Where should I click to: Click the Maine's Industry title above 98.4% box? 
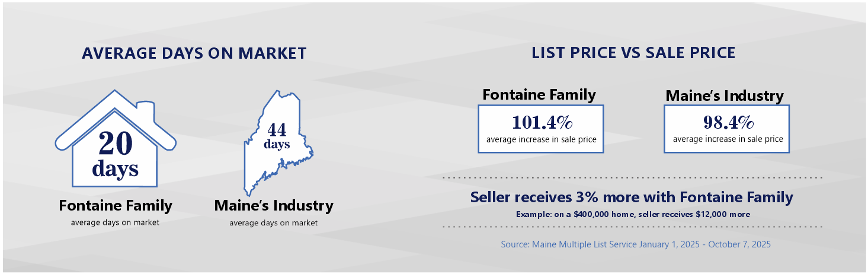click(725, 95)
